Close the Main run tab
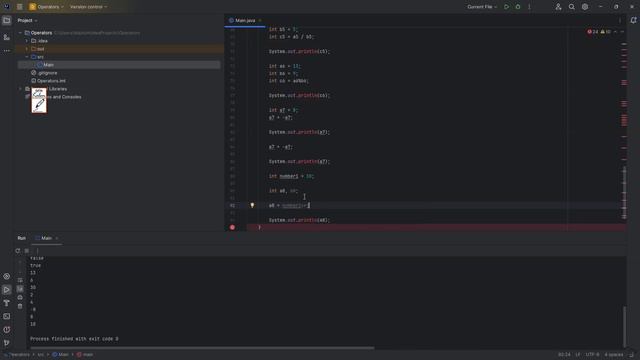This screenshot has height=360, width=640. 57,238
